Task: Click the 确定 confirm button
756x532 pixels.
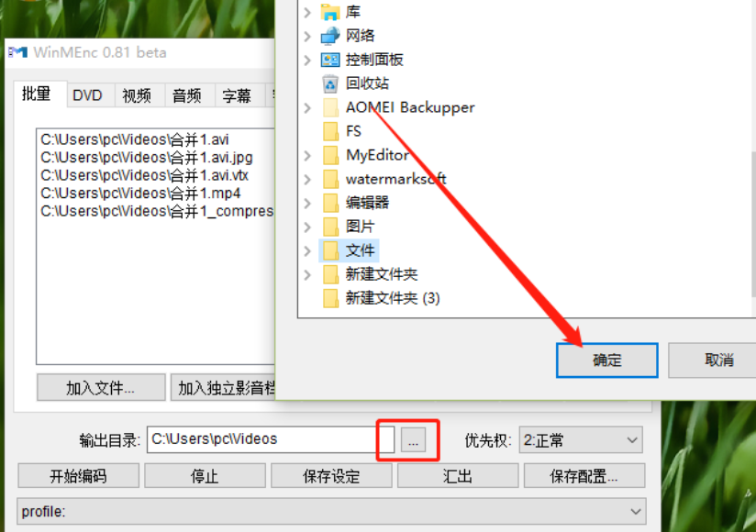Action: 607,360
